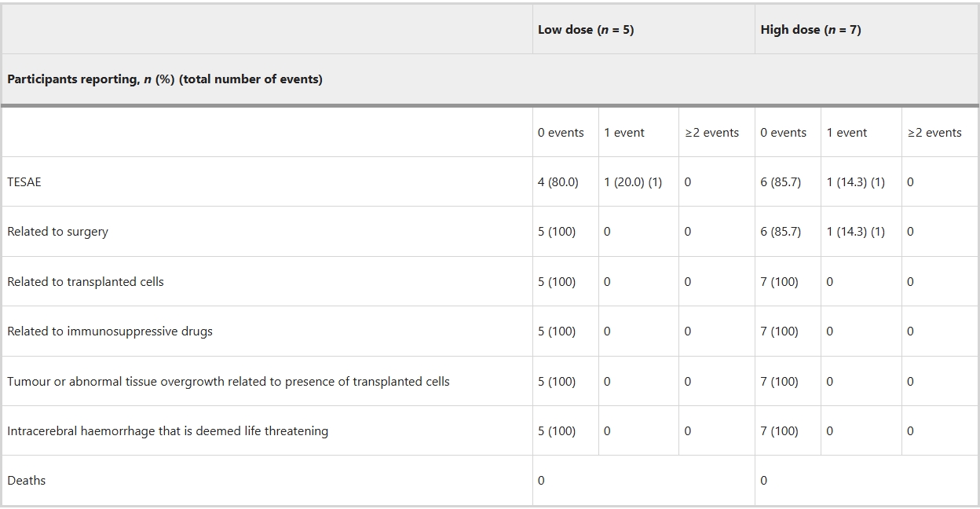The width and height of the screenshot is (980, 509).
Task: Select low dose '1 event' sub-header
Action: 624,133
